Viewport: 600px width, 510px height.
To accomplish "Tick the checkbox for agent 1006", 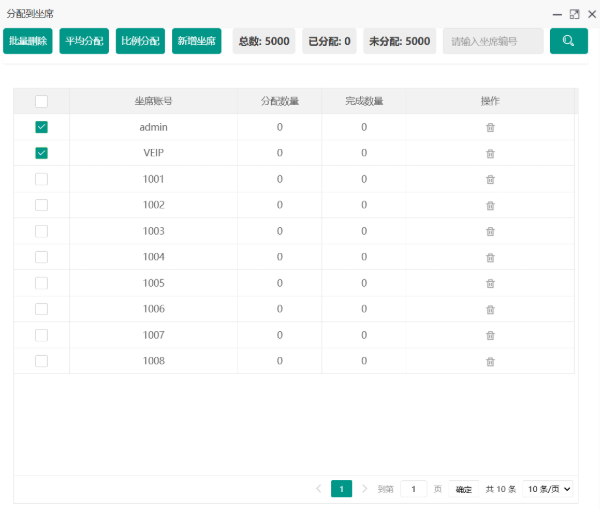I will 41,309.
